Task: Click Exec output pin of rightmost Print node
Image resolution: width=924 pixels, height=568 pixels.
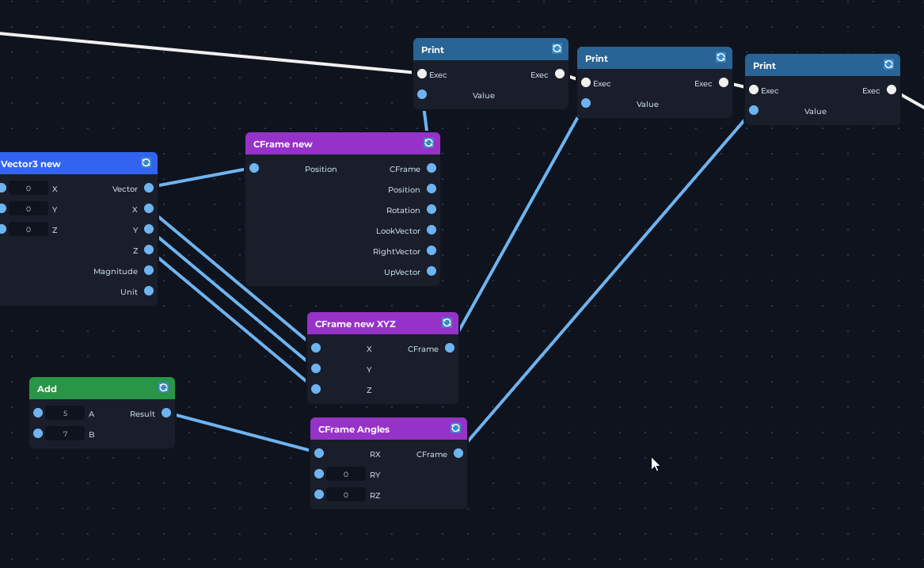Action: point(892,90)
